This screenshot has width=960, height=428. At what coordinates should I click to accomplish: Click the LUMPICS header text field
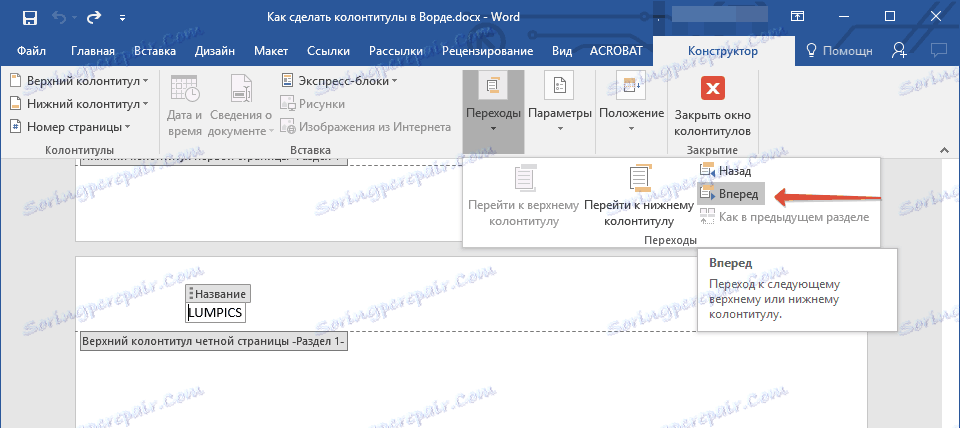pos(216,313)
